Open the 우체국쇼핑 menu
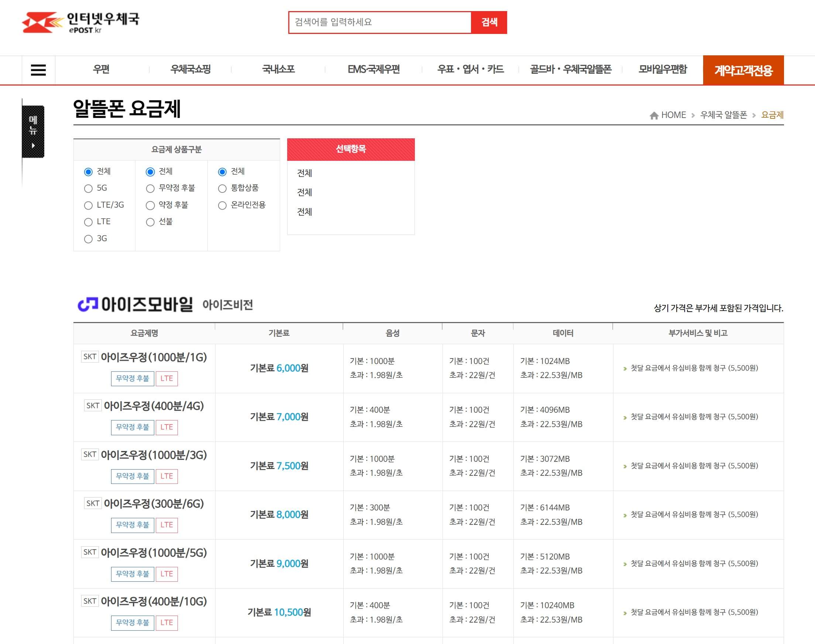The image size is (815, 644). (190, 69)
